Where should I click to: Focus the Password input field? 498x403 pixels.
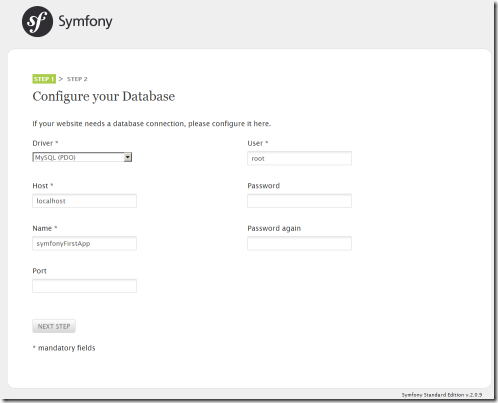point(299,201)
